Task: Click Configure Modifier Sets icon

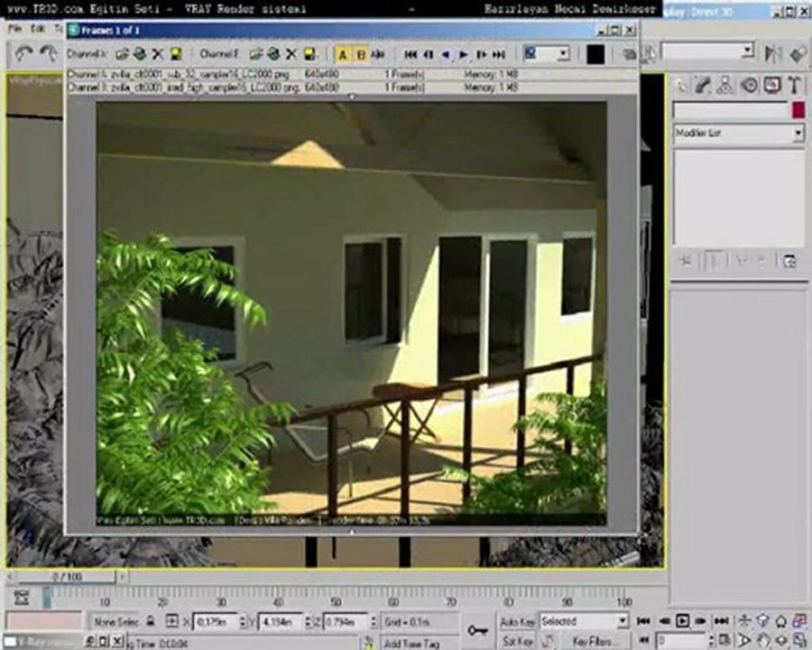Action: (789, 261)
